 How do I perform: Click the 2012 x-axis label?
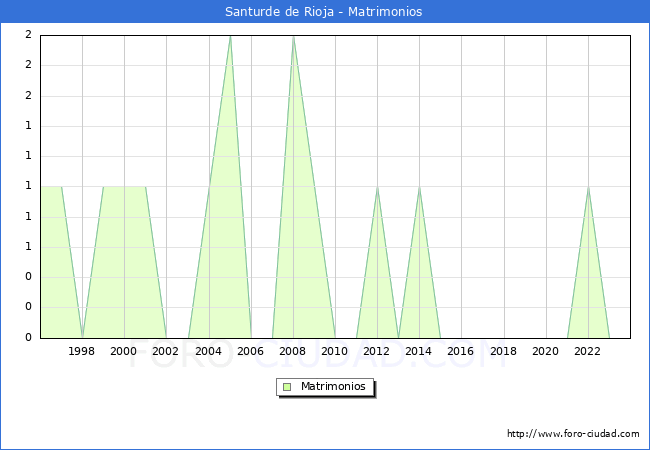click(x=376, y=351)
